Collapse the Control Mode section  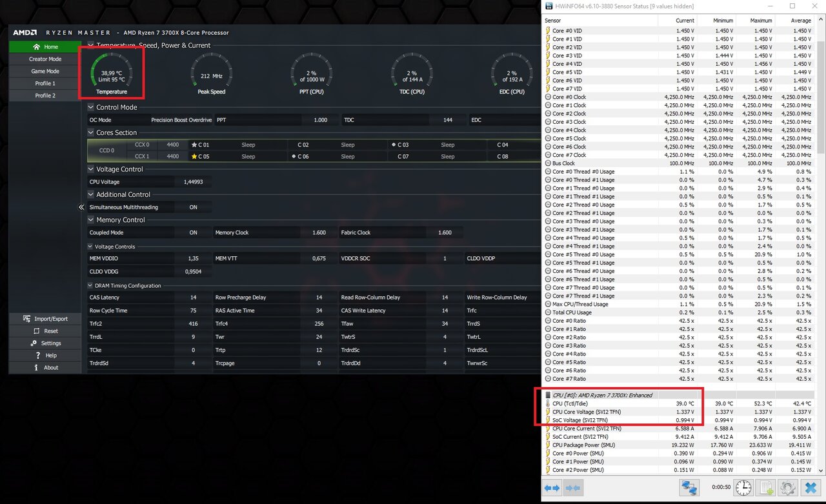pyautogui.click(x=91, y=107)
